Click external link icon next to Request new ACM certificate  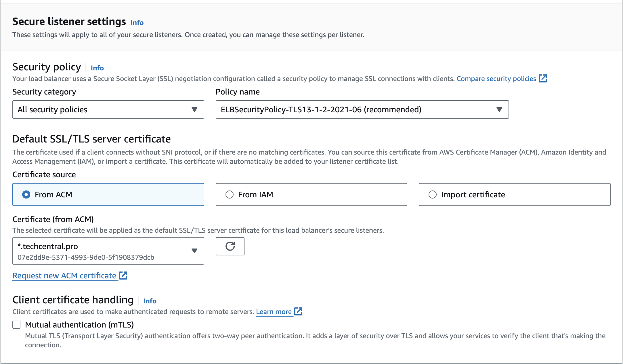[x=123, y=276]
